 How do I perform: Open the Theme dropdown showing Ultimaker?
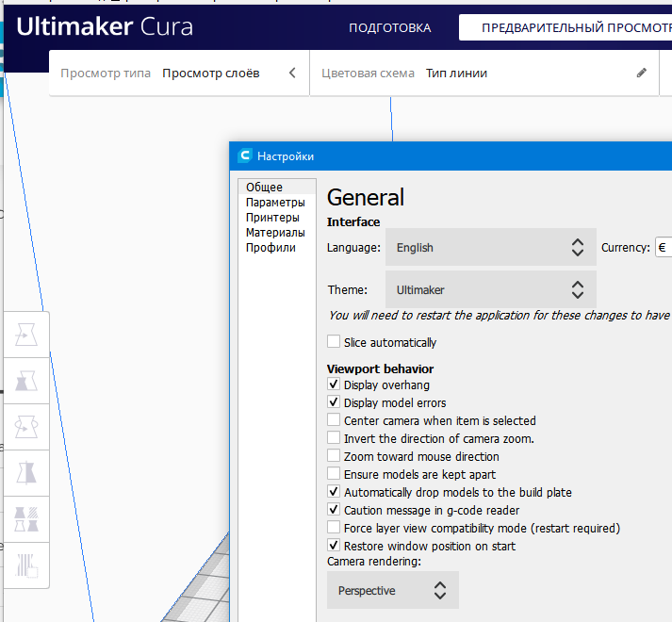(491, 289)
